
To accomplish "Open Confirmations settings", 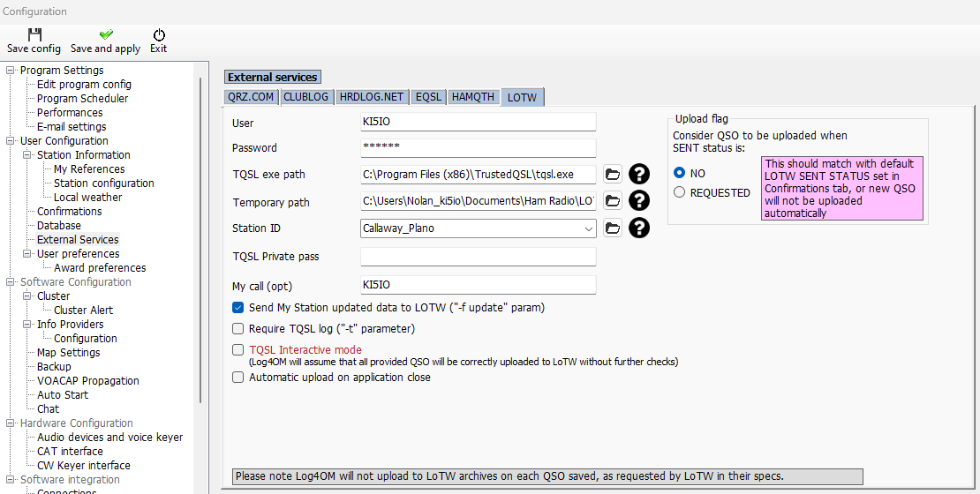I will pos(69,211).
